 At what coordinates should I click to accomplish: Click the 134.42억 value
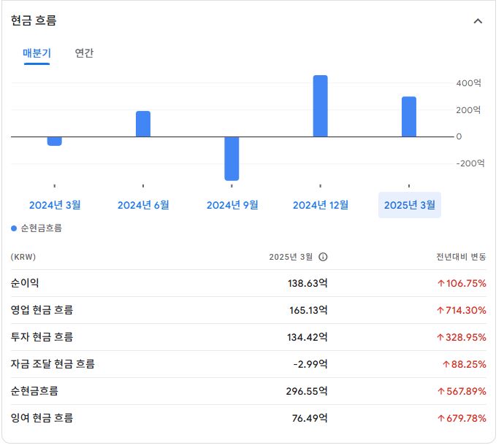click(308, 337)
